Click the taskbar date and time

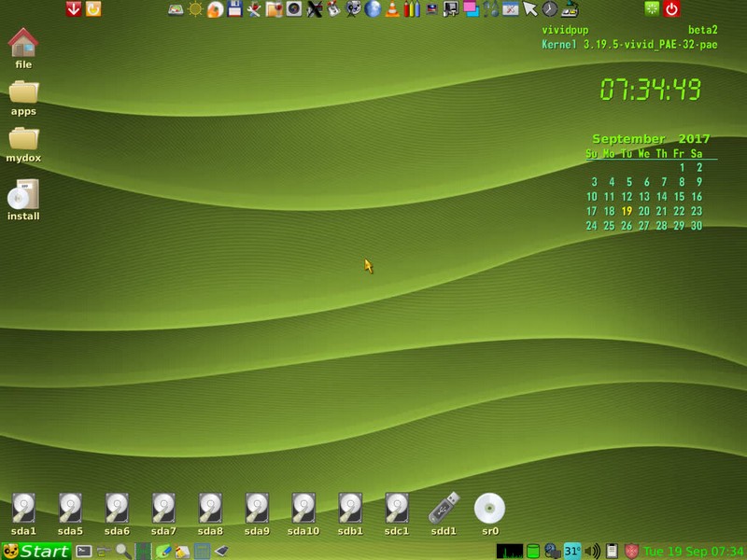[694, 551]
